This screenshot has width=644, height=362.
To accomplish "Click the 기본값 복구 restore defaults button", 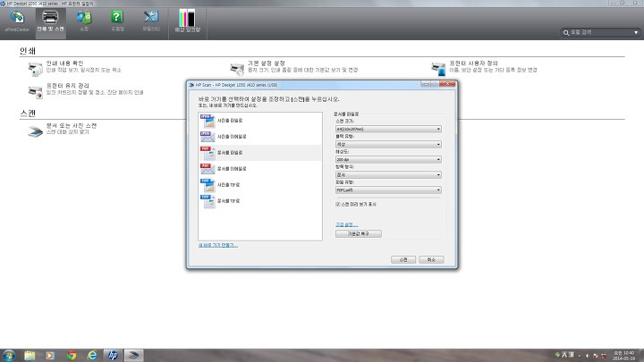I will tap(358, 233).
